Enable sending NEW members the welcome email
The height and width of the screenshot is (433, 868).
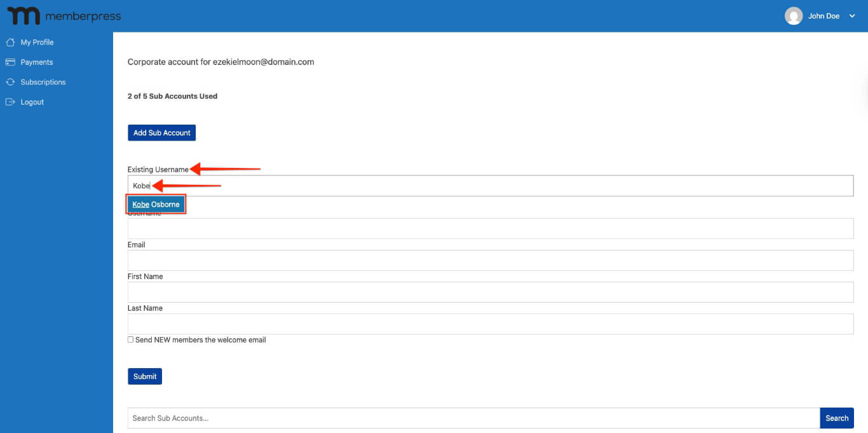130,340
